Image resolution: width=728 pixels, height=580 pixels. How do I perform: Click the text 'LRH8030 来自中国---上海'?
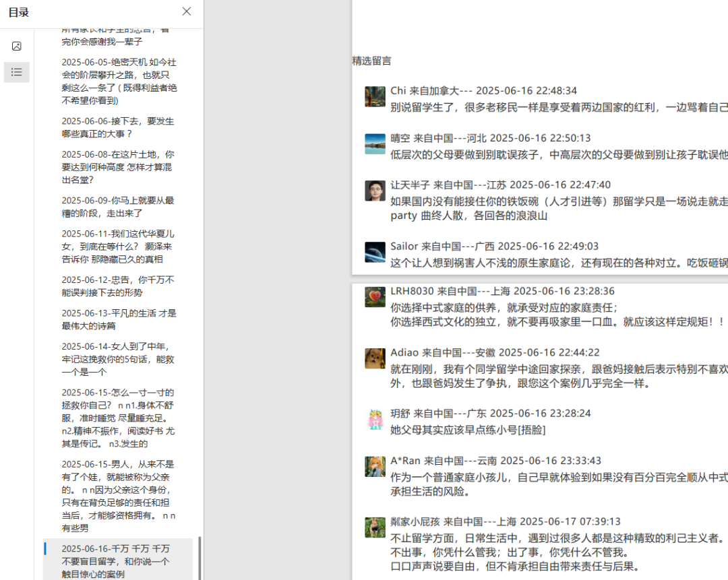tap(450, 291)
